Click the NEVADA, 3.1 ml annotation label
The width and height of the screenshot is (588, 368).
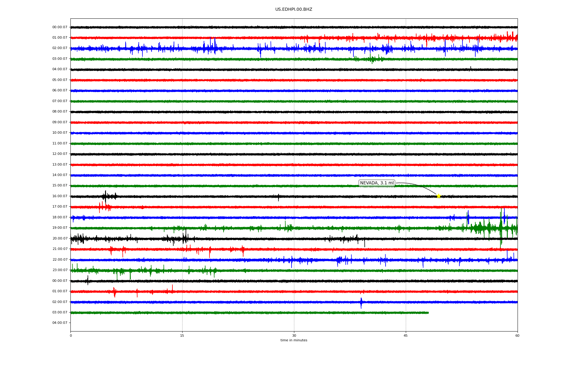pyautogui.click(x=377, y=183)
